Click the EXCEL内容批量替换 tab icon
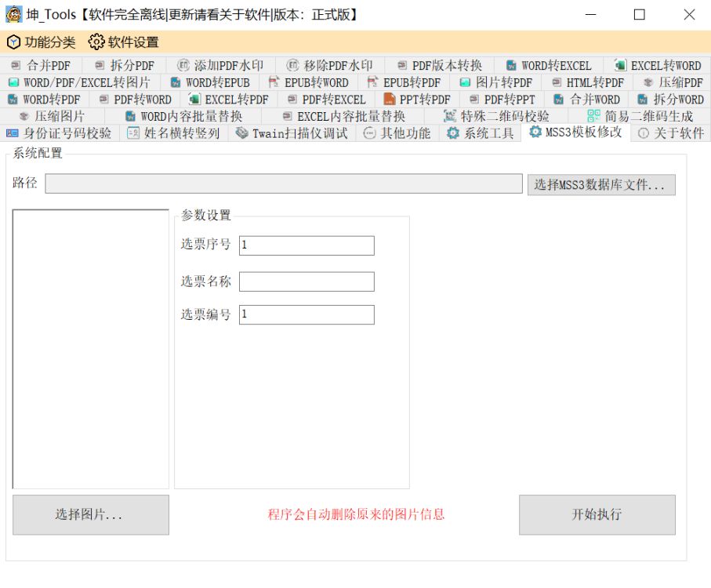The height and width of the screenshot is (588, 711). pos(287,116)
